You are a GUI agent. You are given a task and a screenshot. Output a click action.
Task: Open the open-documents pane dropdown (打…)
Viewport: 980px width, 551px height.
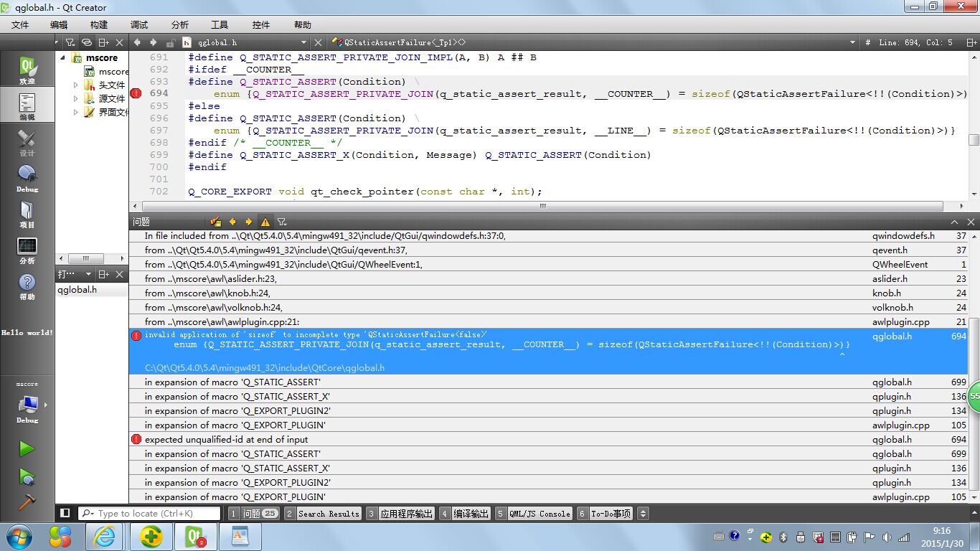pyautogui.click(x=75, y=274)
